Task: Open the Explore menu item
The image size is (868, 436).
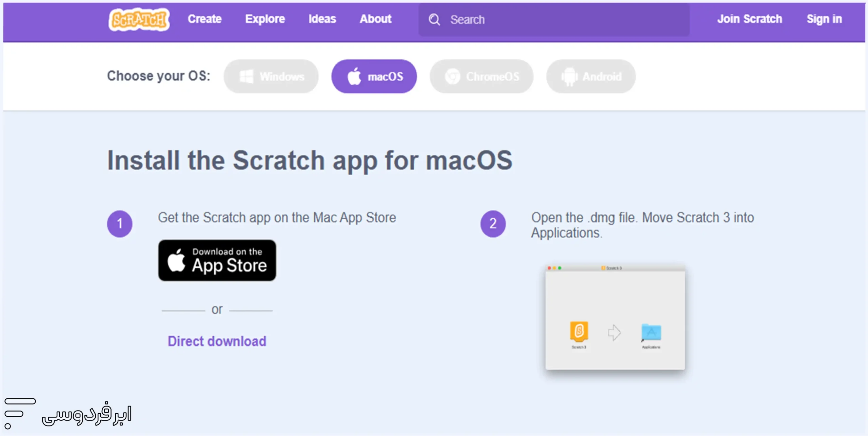Action: point(265,19)
